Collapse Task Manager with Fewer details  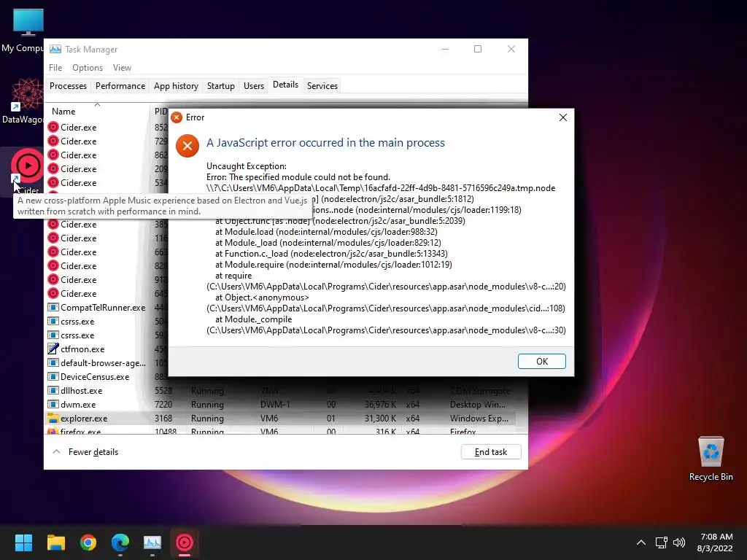click(86, 452)
